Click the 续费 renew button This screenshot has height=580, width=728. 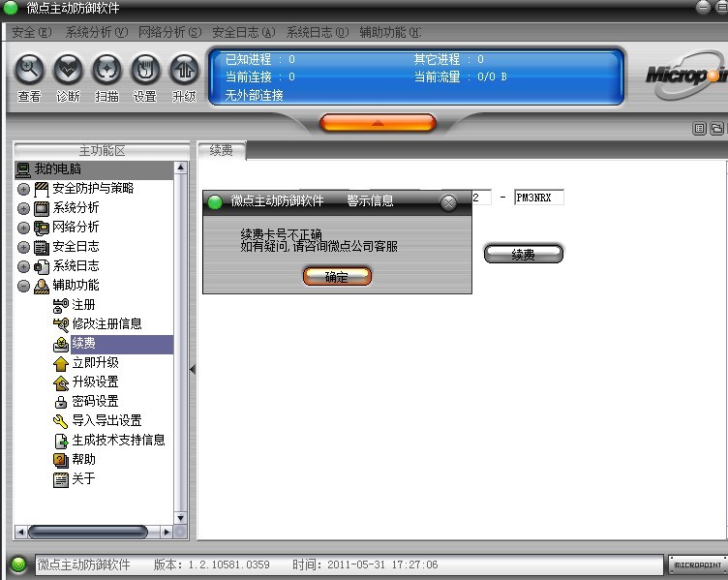tap(523, 254)
